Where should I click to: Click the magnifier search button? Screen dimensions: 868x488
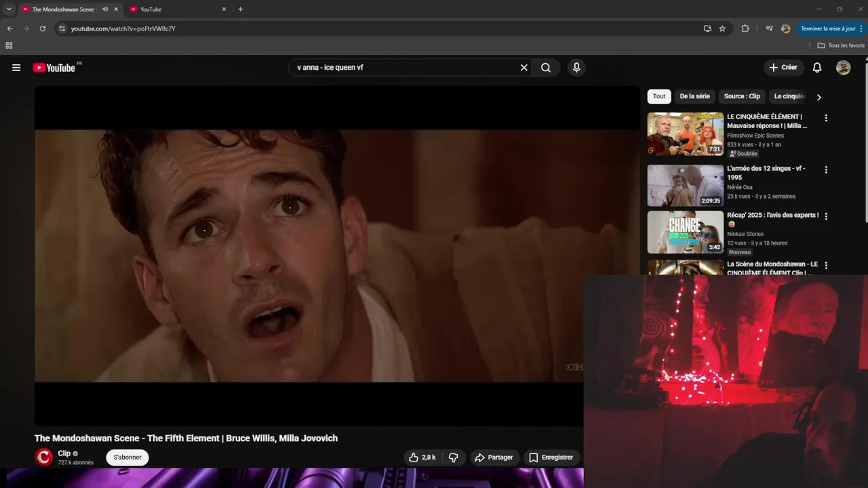546,68
